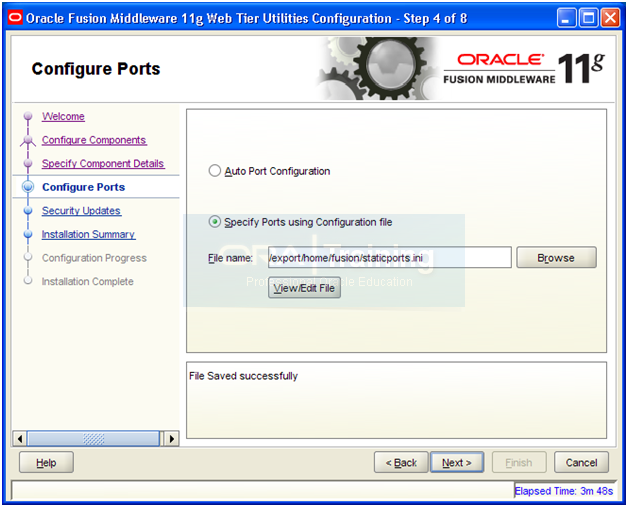Click the Security Updates step bullet icon
Image resolution: width=628 pixels, height=507 pixels.
point(28,210)
